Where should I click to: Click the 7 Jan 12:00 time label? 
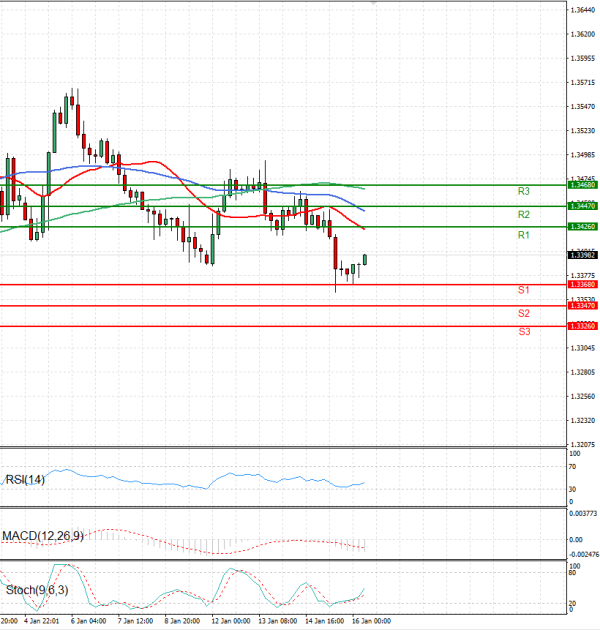(x=134, y=621)
